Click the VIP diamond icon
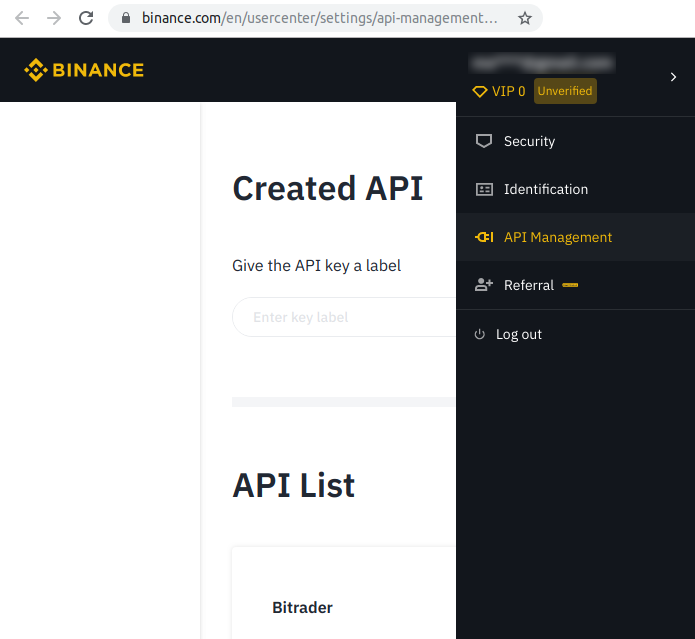Image resolution: width=695 pixels, height=639 pixels. pos(480,91)
